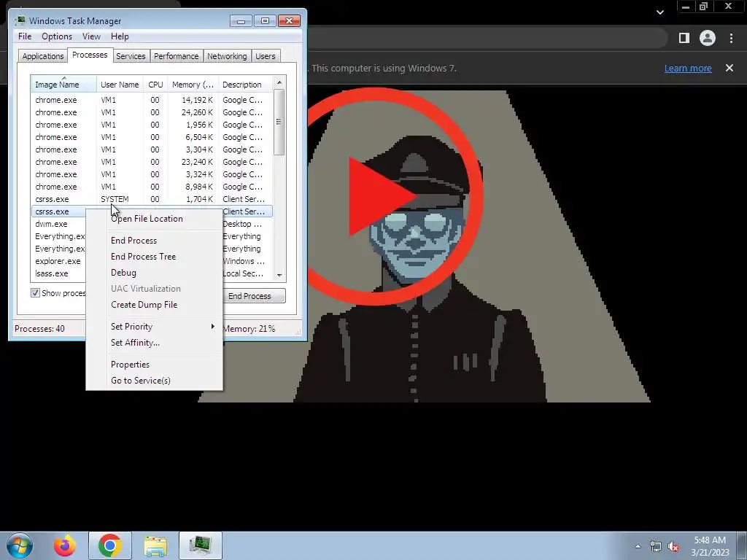Switch to the Networking tab
747x560 pixels.
(x=227, y=56)
